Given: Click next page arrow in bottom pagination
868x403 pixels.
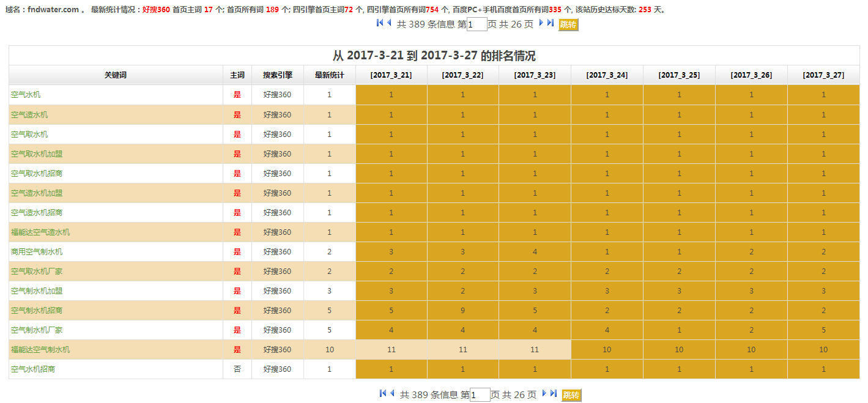Looking at the screenshot, I should [x=544, y=394].
